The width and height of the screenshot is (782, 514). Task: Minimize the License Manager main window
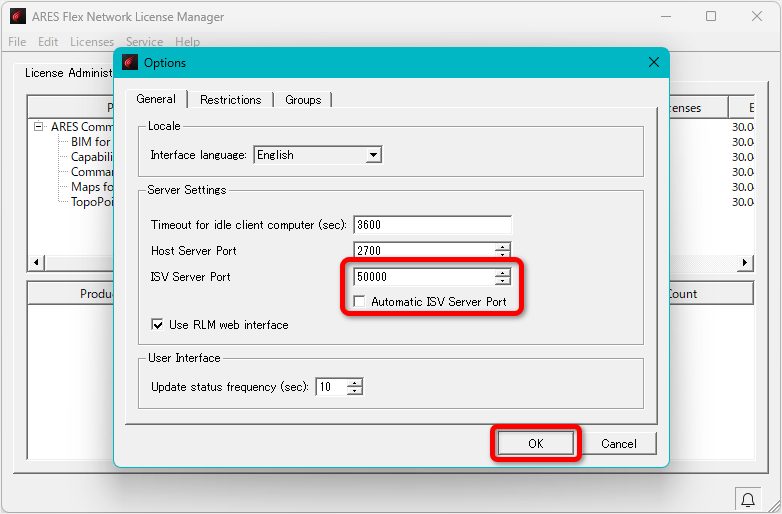pyautogui.click(x=666, y=16)
